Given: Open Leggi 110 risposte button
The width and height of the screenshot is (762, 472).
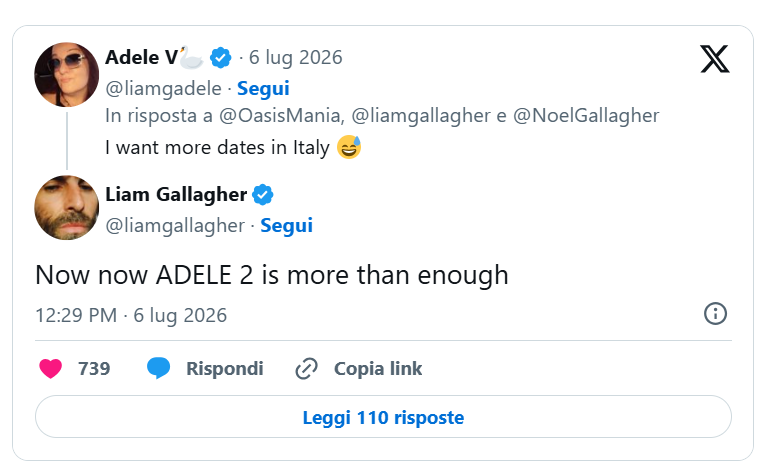Looking at the screenshot, I should click(383, 417).
